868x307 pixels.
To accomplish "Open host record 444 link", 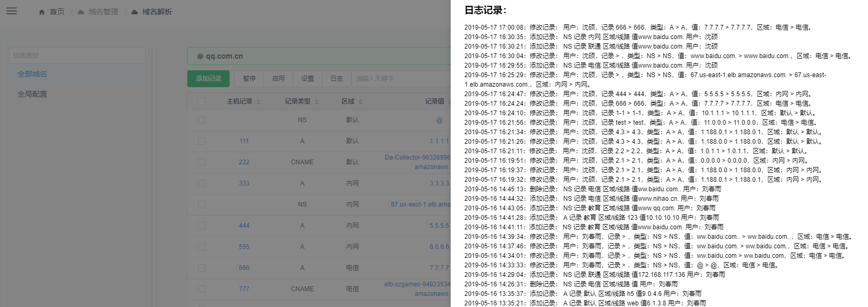I will click(x=244, y=226).
